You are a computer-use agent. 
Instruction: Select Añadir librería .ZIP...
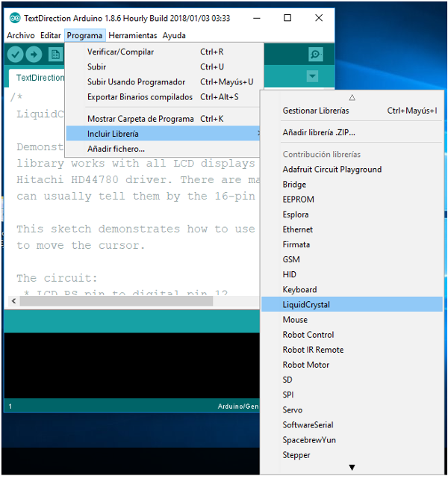(x=352, y=132)
